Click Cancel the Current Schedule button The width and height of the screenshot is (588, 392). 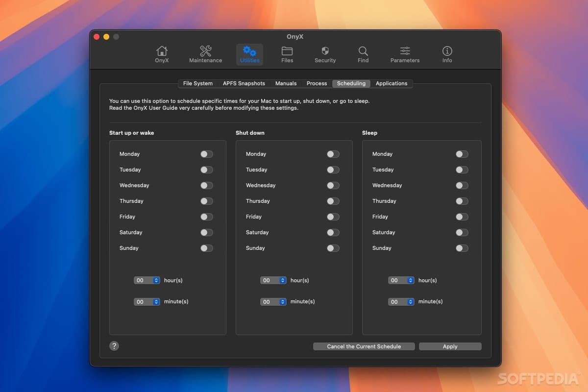click(364, 346)
